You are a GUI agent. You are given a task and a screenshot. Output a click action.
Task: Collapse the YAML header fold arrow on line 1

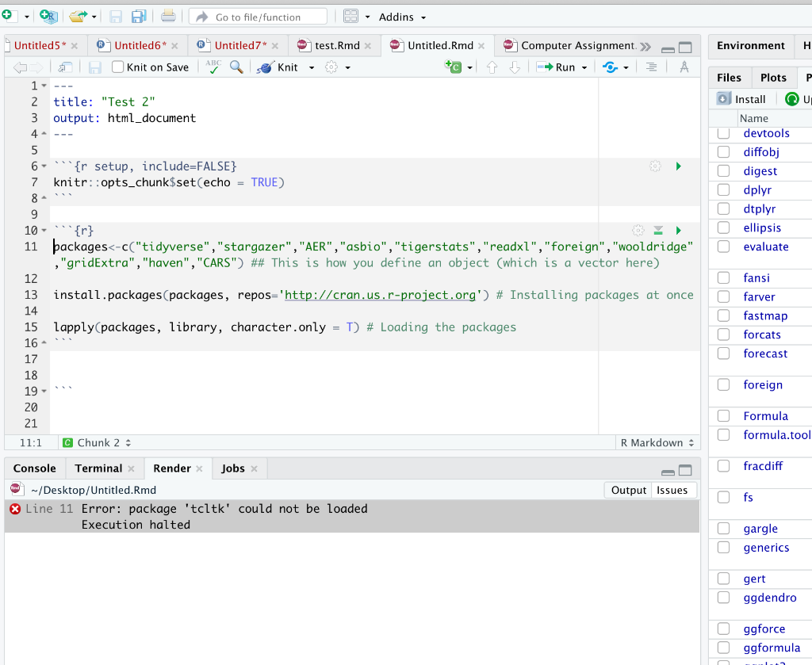point(44,86)
